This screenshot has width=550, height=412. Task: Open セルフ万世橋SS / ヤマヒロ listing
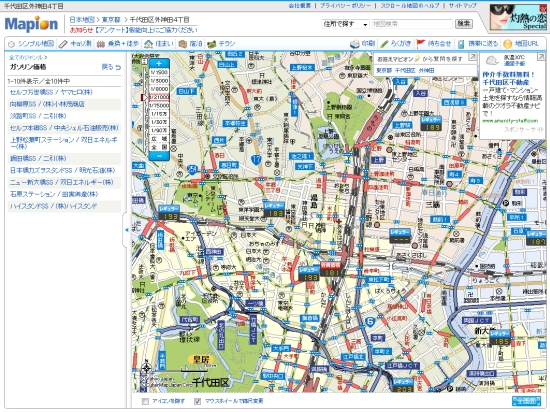(x=51, y=92)
